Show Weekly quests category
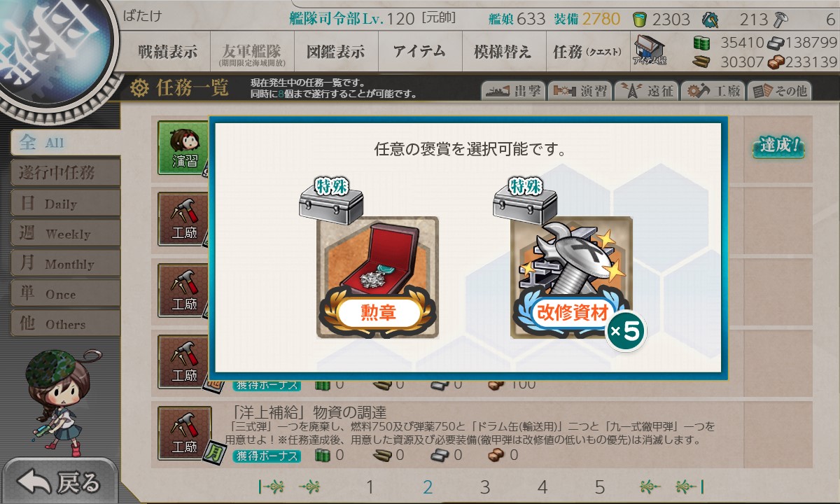This screenshot has width=840, height=504. 65,233
